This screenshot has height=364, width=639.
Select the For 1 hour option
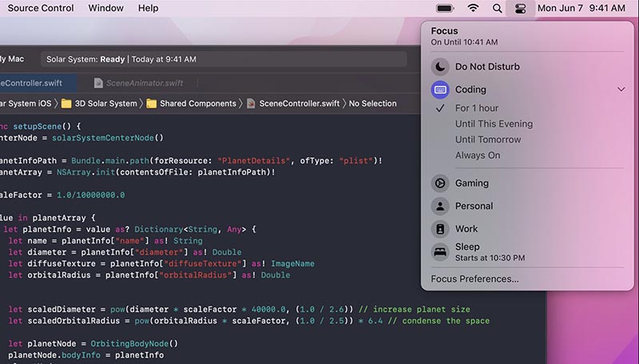tap(477, 108)
